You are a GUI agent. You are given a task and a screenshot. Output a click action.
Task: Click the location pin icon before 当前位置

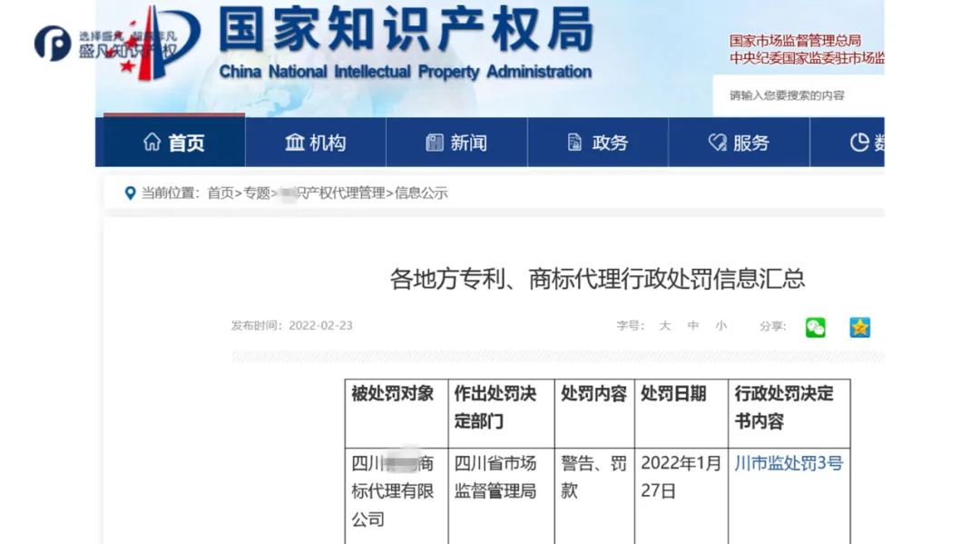point(129,193)
